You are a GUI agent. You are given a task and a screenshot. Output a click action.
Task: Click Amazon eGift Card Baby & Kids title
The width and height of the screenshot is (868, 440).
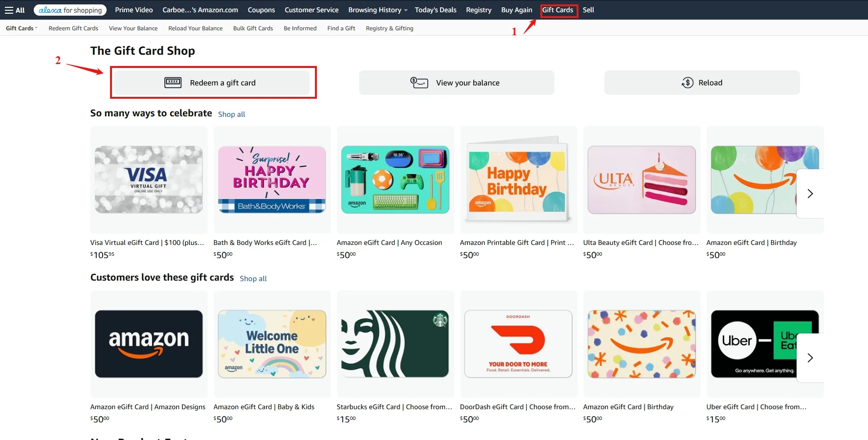pyautogui.click(x=264, y=407)
